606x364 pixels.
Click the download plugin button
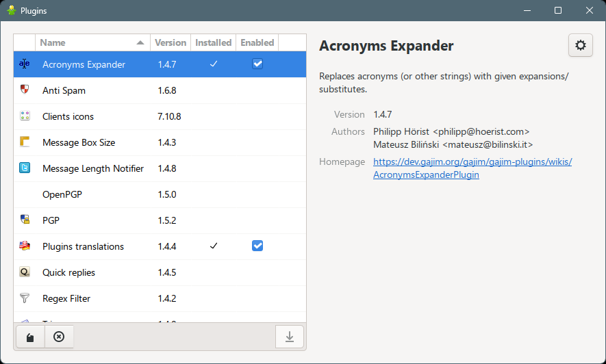click(289, 337)
